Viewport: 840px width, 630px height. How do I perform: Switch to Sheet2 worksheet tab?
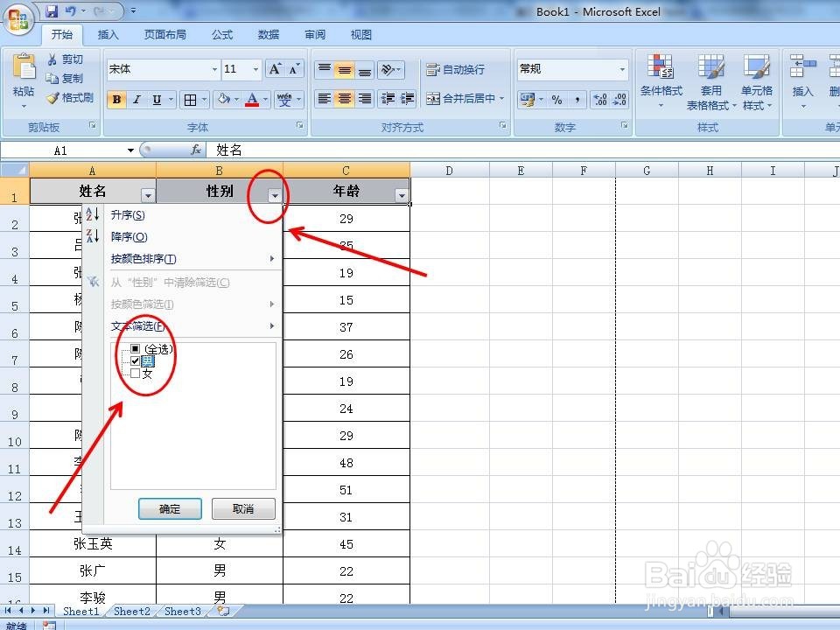(132, 612)
